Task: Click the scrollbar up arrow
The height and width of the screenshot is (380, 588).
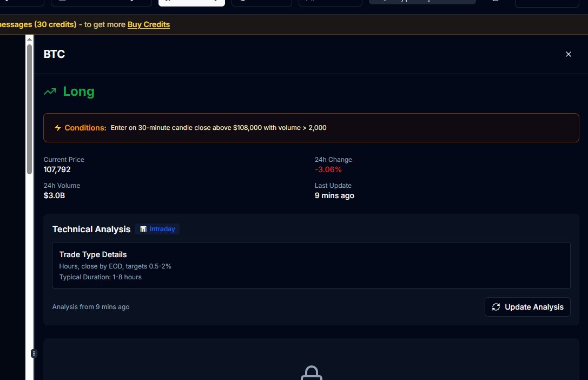Action: 29,39
